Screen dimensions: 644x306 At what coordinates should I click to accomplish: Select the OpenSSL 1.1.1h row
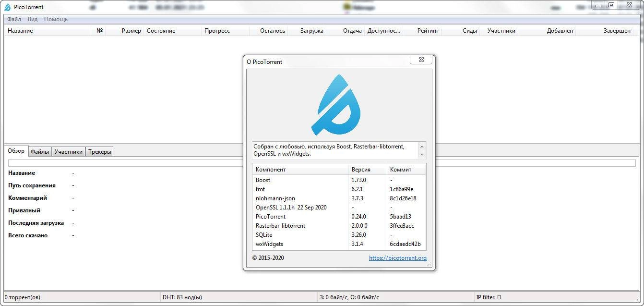339,208
